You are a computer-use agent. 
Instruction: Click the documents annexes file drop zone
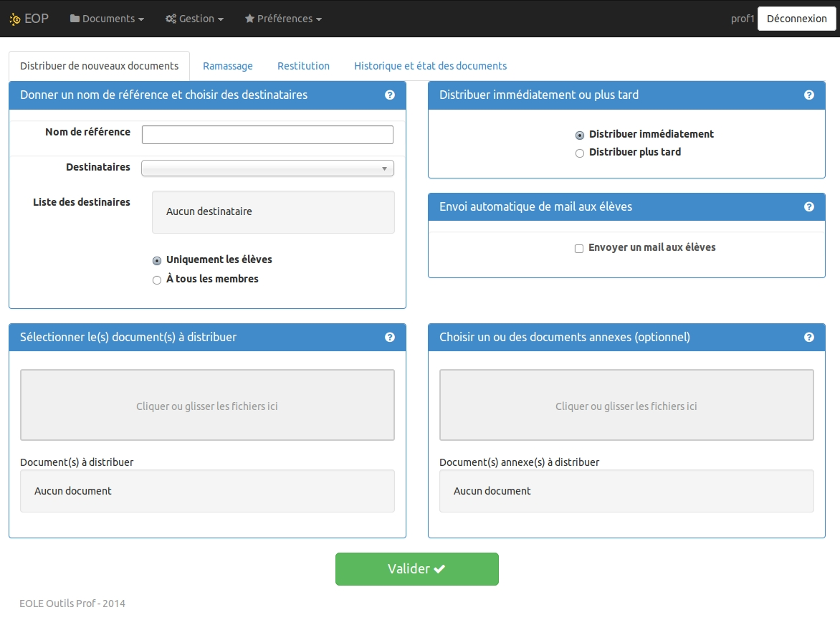(626, 405)
